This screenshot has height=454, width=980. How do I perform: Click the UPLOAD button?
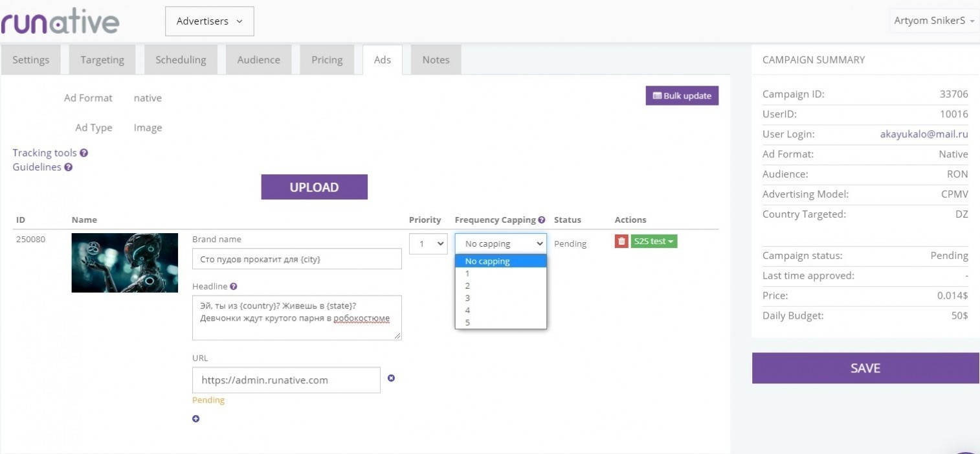(315, 187)
